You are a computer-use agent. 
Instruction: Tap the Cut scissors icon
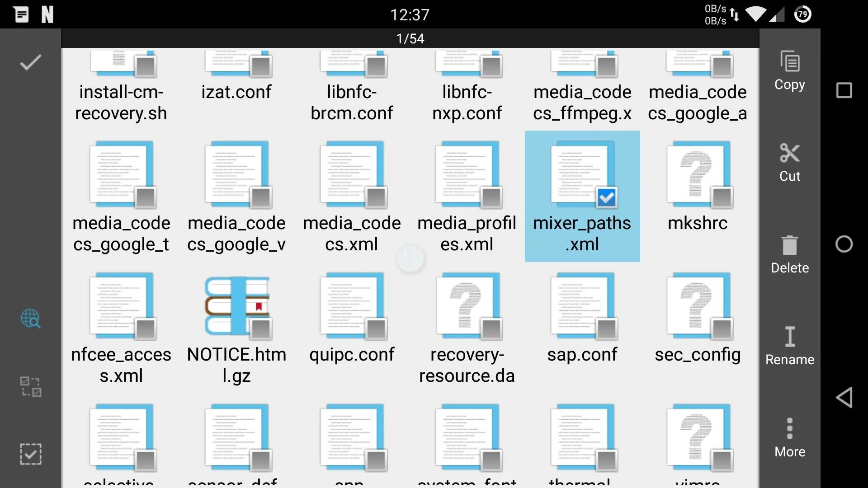[790, 153]
